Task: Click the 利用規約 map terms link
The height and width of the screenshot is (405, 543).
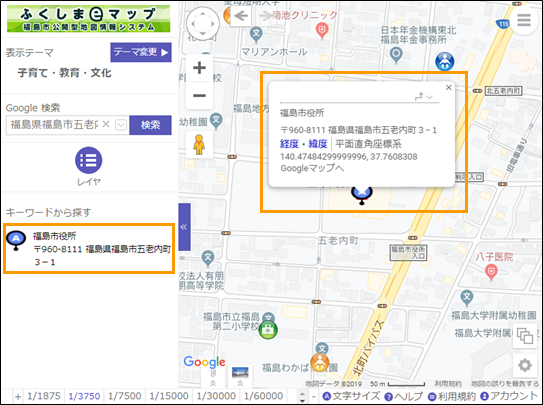Action: click(x=448, y=384)
